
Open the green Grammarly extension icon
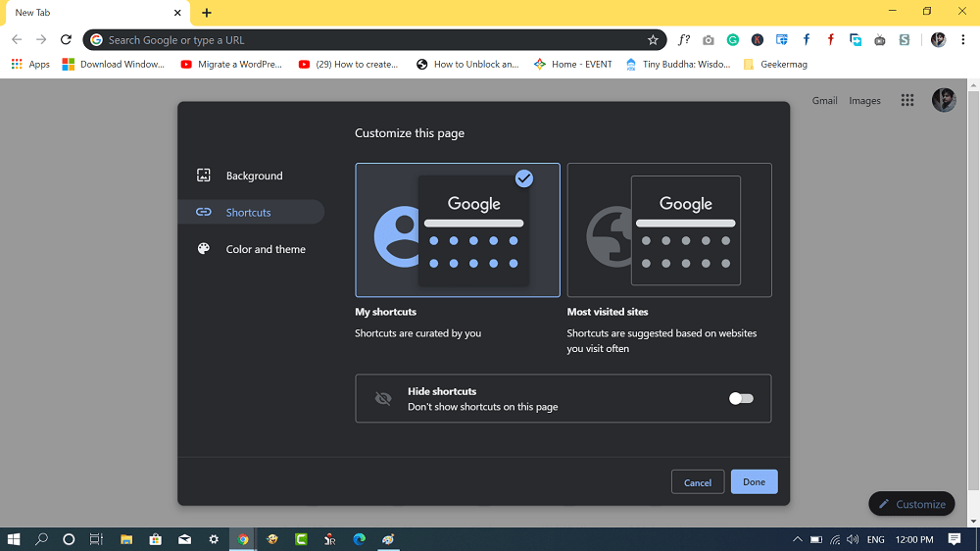point(732,40)
